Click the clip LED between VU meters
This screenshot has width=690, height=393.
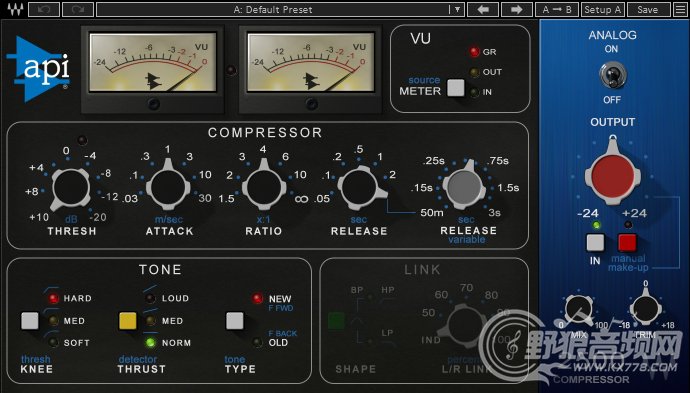[231, 70]
